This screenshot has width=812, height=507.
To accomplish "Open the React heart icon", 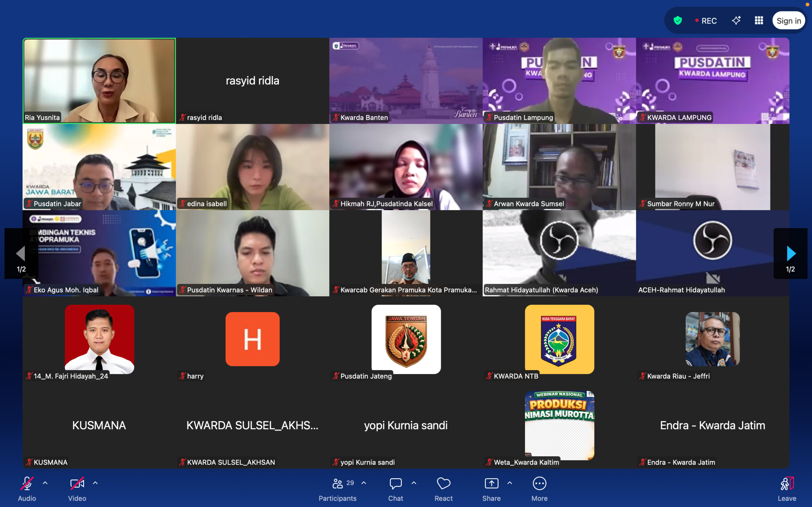I will (x=443, y=484).
